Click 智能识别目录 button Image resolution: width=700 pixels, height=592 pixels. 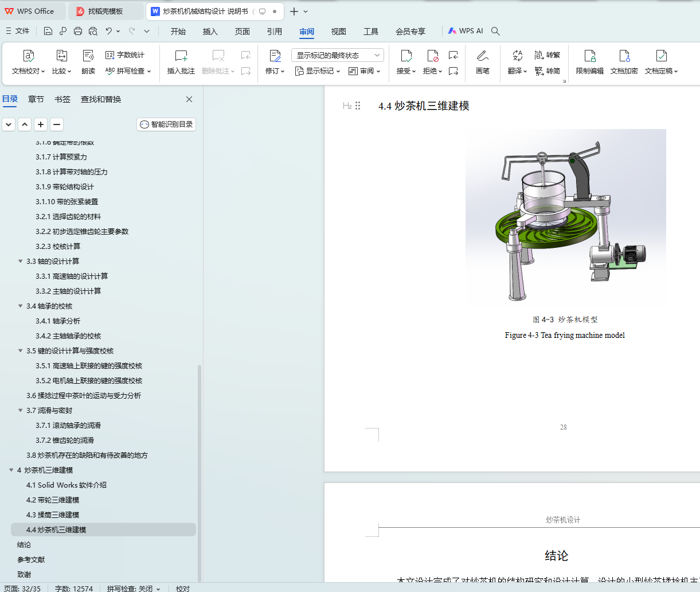[166, 124]
